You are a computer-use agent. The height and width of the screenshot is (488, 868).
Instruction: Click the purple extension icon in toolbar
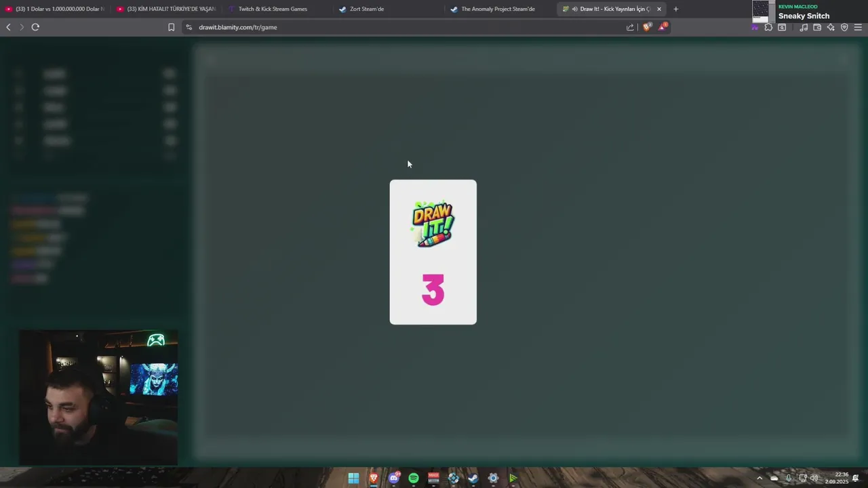point(755,27)
